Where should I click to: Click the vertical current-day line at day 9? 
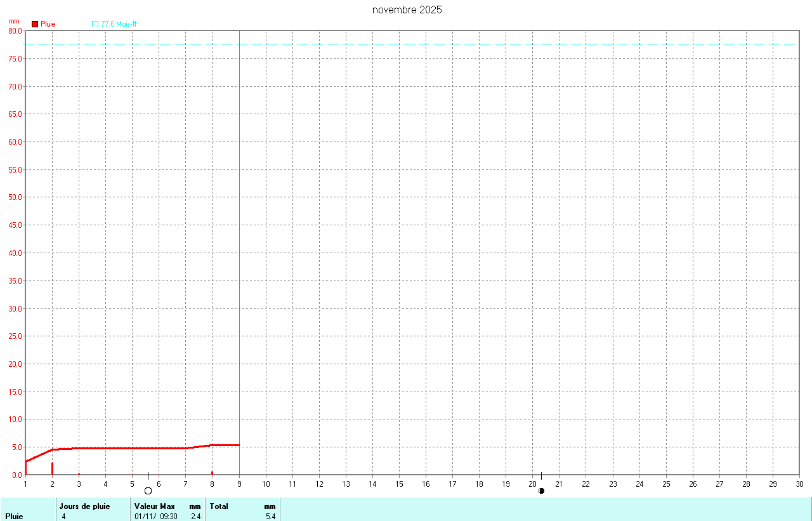239,254
